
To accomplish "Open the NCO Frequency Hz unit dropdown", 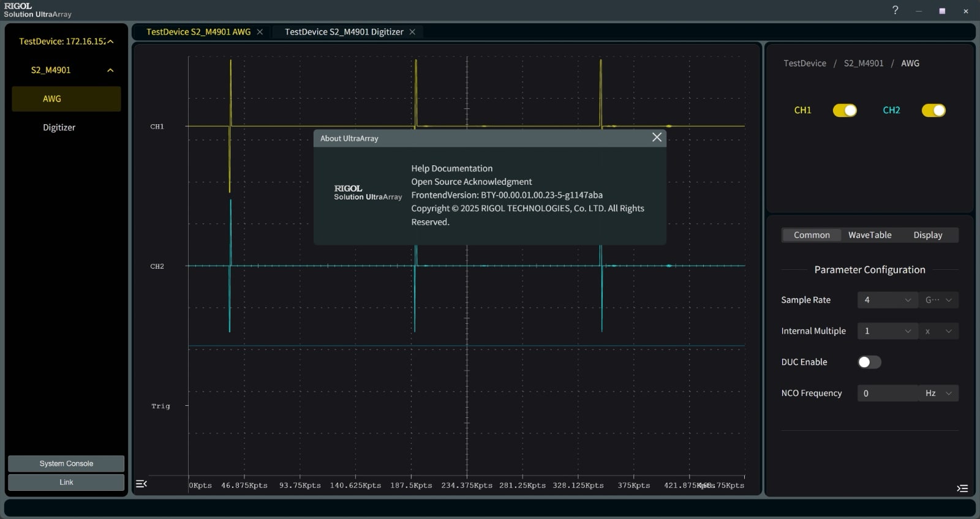I will click(x=938, y=393).
